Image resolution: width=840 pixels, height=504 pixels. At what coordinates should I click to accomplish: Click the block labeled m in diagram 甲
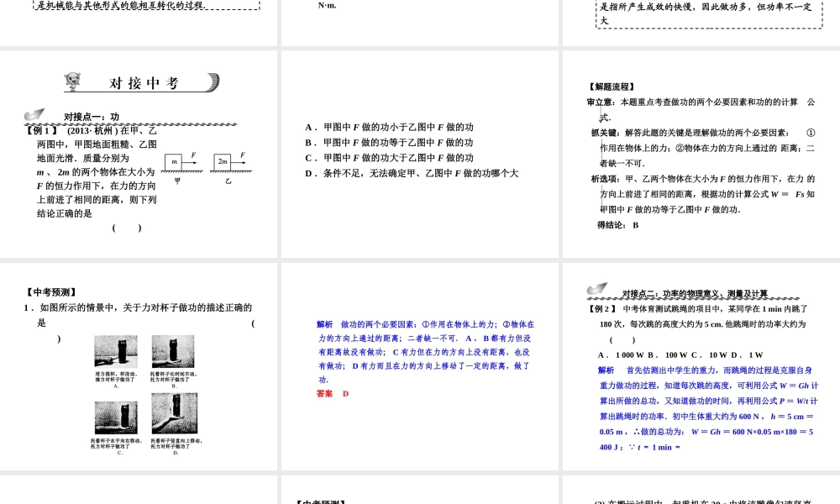[x=174, y=162]
